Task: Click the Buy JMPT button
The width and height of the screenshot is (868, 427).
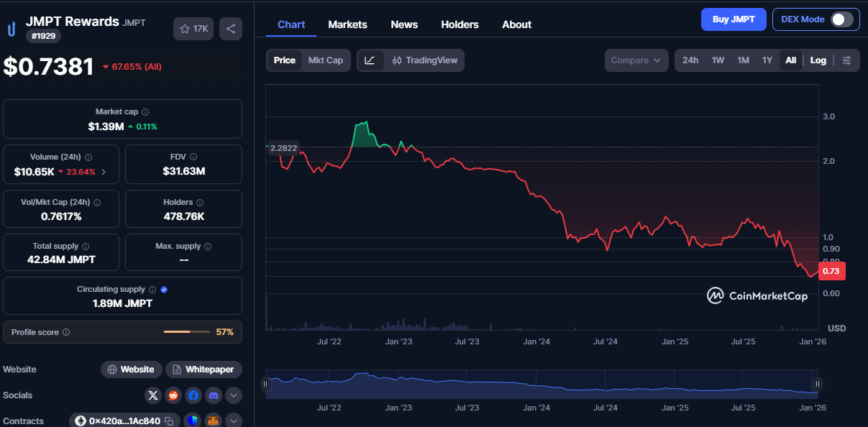Action: pos(733,19)
